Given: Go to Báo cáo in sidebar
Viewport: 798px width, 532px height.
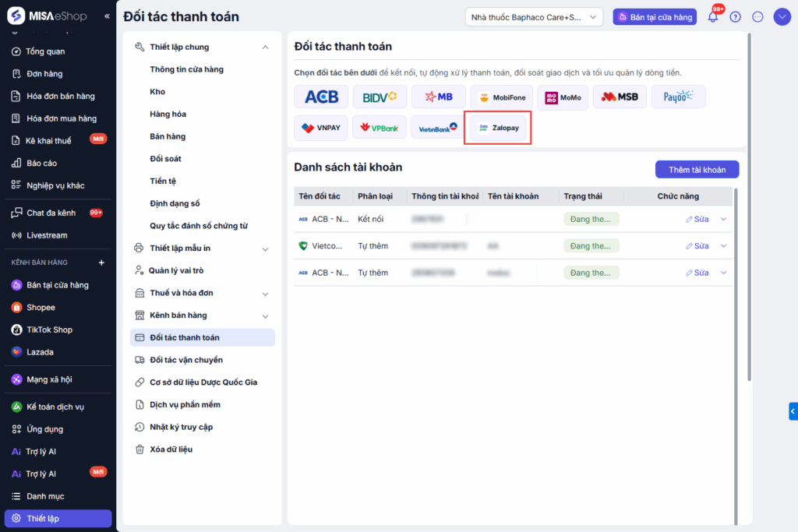Looking at the screenshot, I should [x=42, y=163].
